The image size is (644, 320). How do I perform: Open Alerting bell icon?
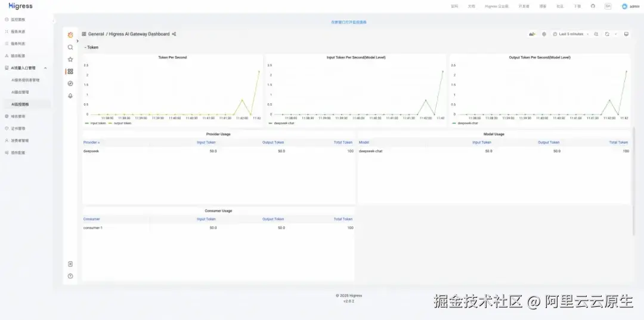click(x=70, y=96)
